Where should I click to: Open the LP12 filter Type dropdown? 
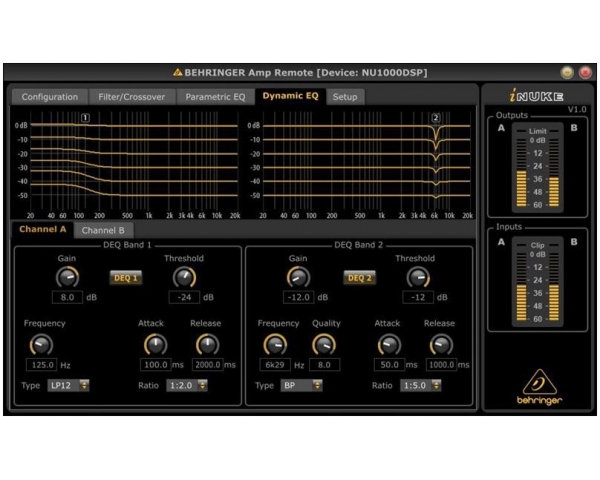pos(68,385)
